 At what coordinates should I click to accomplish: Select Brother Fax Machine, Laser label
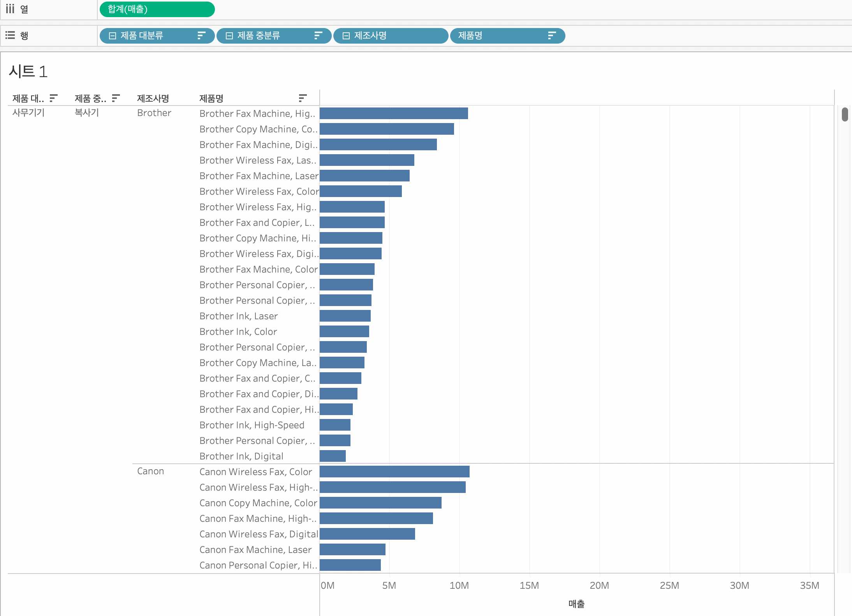(x=259, y=176)
